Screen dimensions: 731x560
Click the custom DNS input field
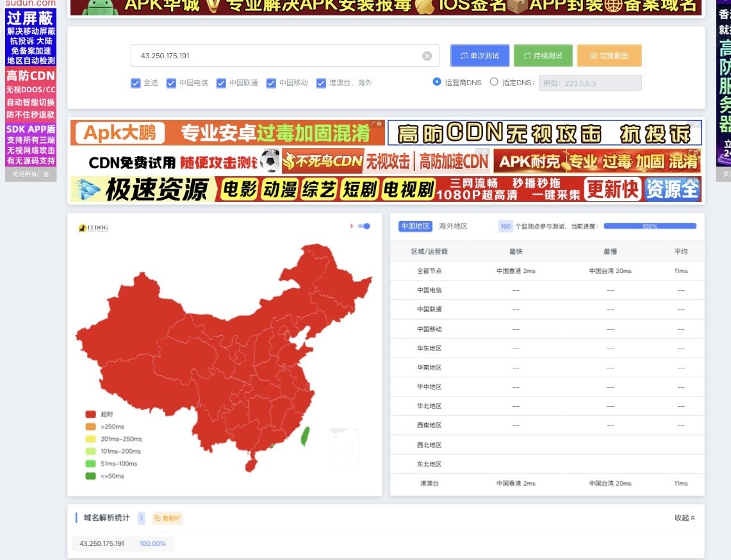tap(589, 83)
